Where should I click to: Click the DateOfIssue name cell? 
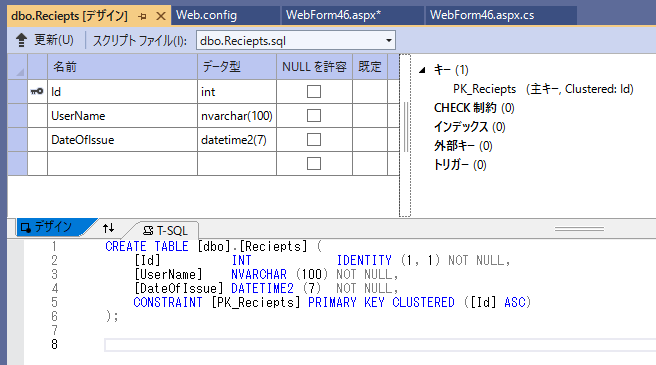click(123, 139)
